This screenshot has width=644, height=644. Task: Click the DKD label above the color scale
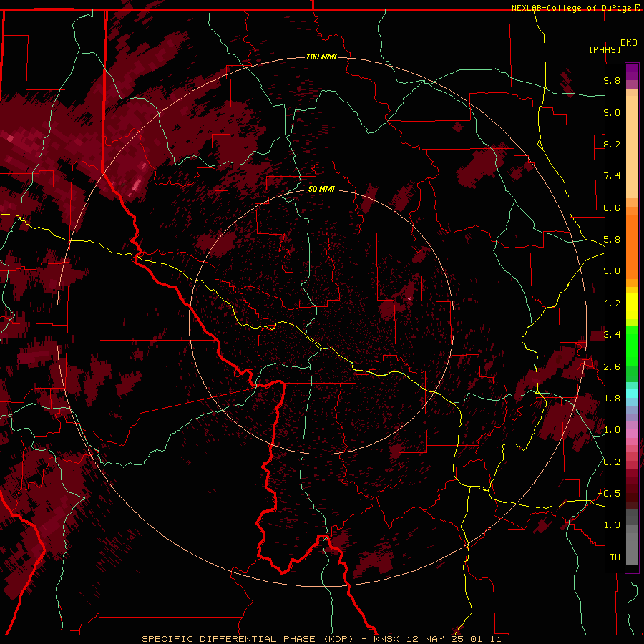click(x=628, y=43)
